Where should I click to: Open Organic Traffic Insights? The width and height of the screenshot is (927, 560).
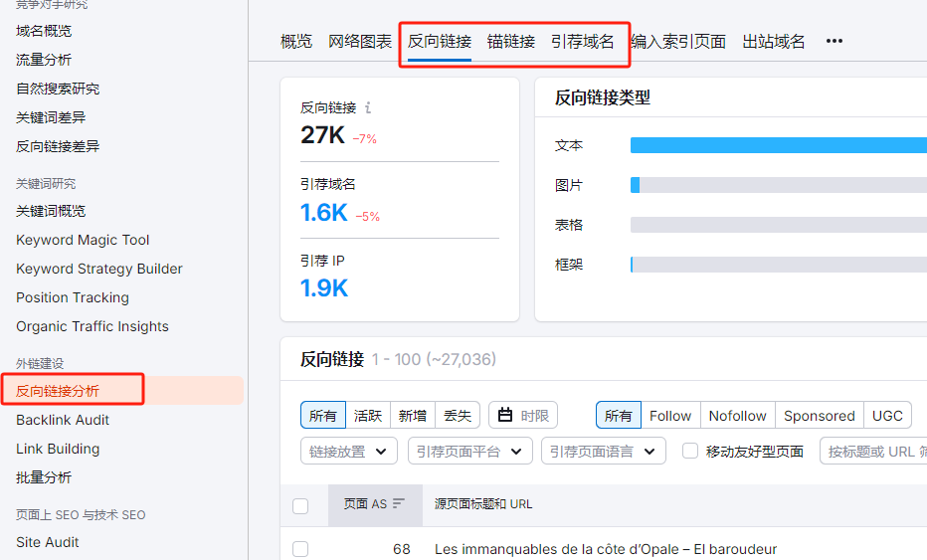tap(93, 326)
